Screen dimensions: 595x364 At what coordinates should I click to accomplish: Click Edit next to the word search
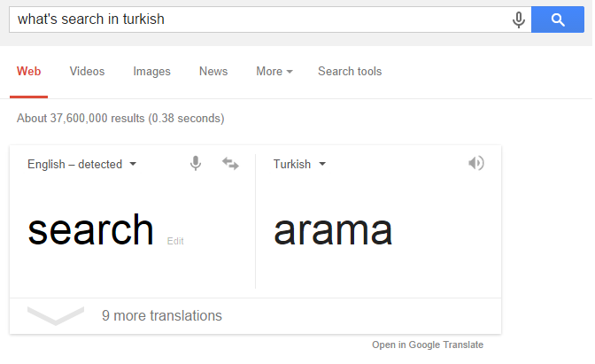pyautogui.click(x=175, y=241)
